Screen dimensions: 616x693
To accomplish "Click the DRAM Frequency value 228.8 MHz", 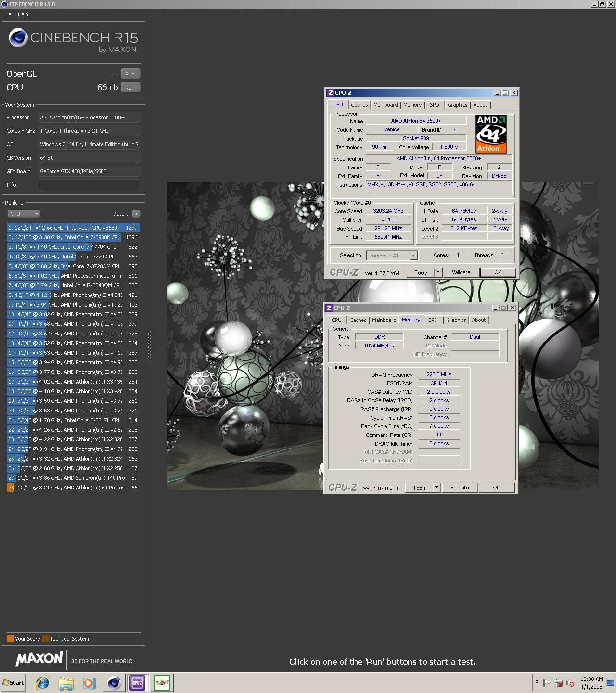I will tap(439, 374).
